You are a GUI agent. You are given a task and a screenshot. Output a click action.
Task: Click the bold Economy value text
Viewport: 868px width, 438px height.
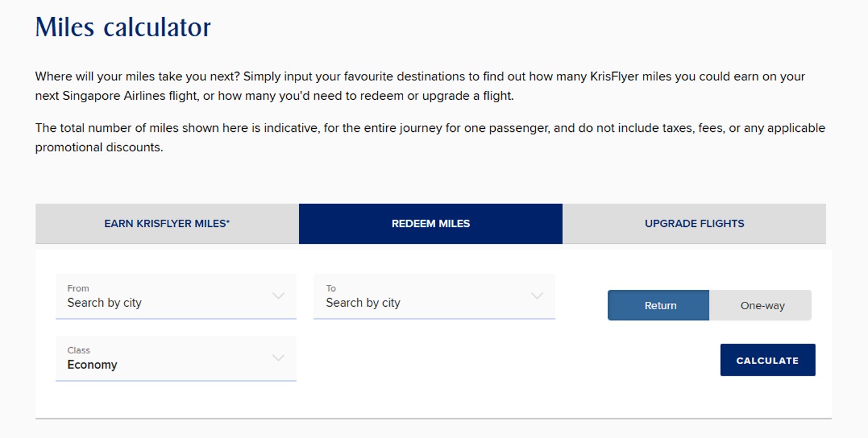(92, 365)
